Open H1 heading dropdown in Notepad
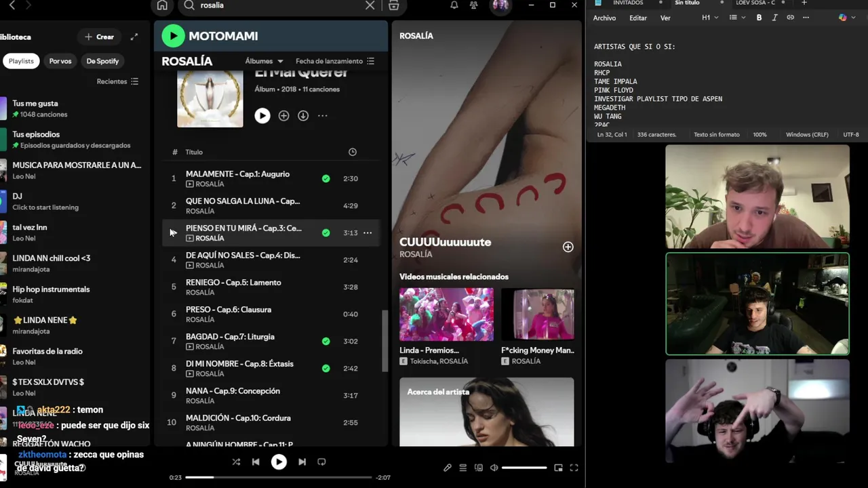 point(710,18)
